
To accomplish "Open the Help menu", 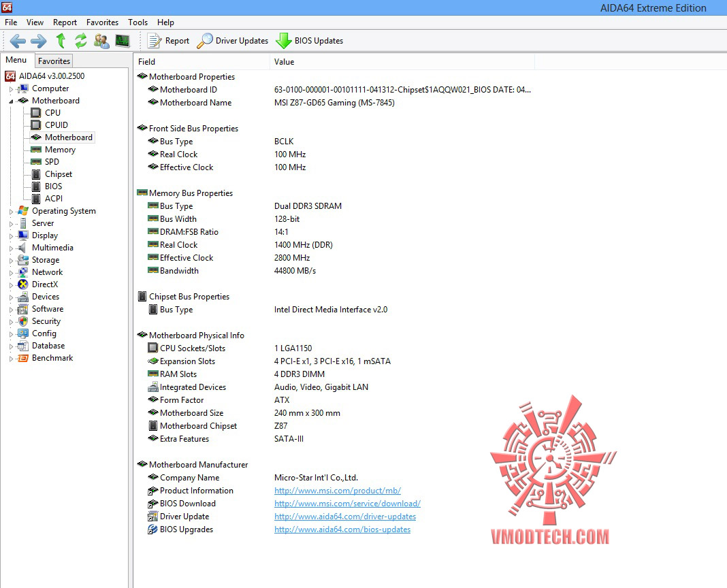I will click(x=165, y=22).
